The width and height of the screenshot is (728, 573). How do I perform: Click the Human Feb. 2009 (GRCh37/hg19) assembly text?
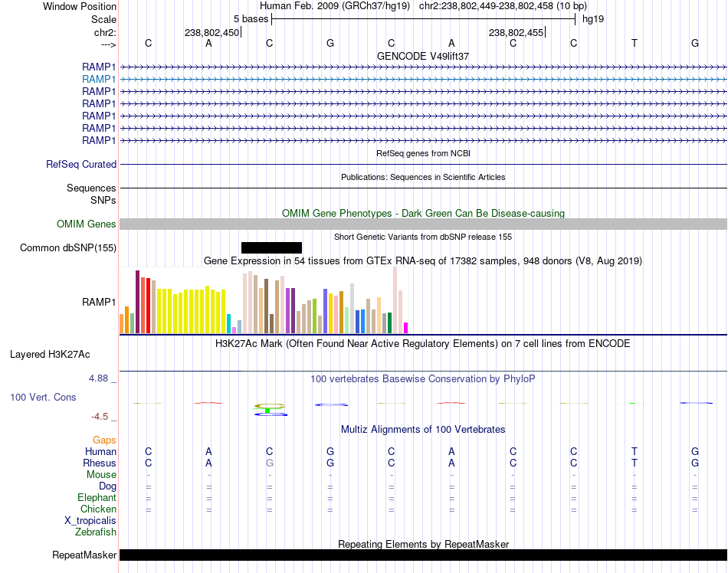click(x=335, y=6)
